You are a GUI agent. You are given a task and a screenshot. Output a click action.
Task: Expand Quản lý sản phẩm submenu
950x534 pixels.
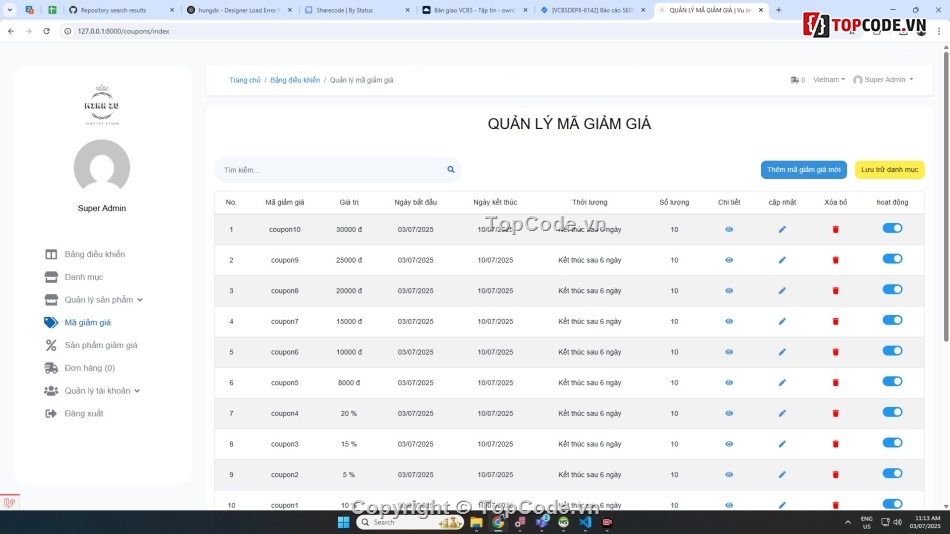tap(103, 300)
